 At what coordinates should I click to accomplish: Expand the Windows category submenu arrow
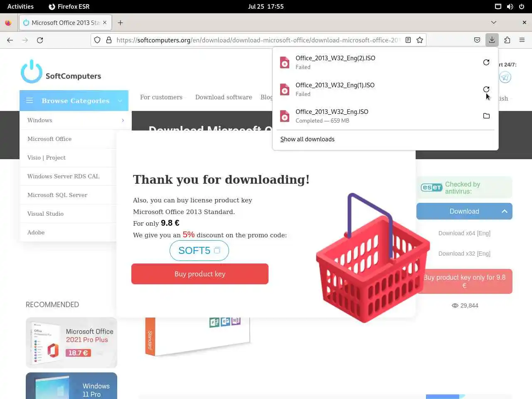(x=123, y=120)
